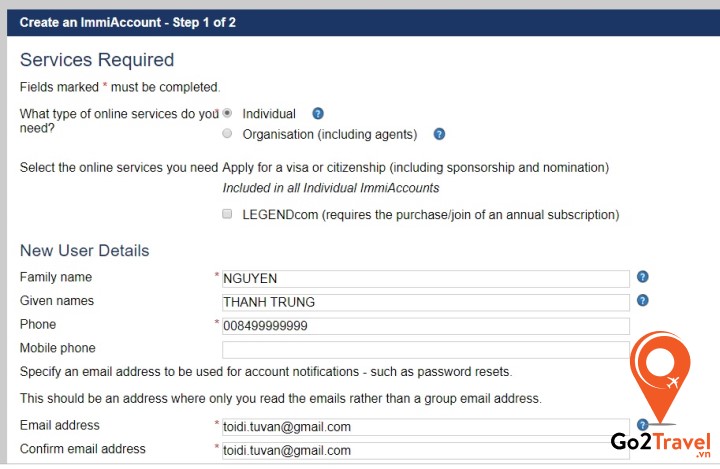Click the 'Organisation (including agents)' label text

tap(329, 134)
